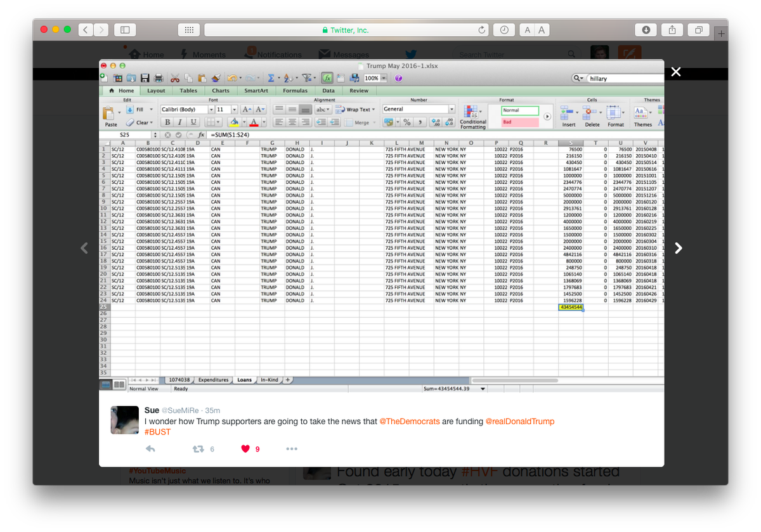Go to the next photo
The image size is (761, 532).
(679, 248)
